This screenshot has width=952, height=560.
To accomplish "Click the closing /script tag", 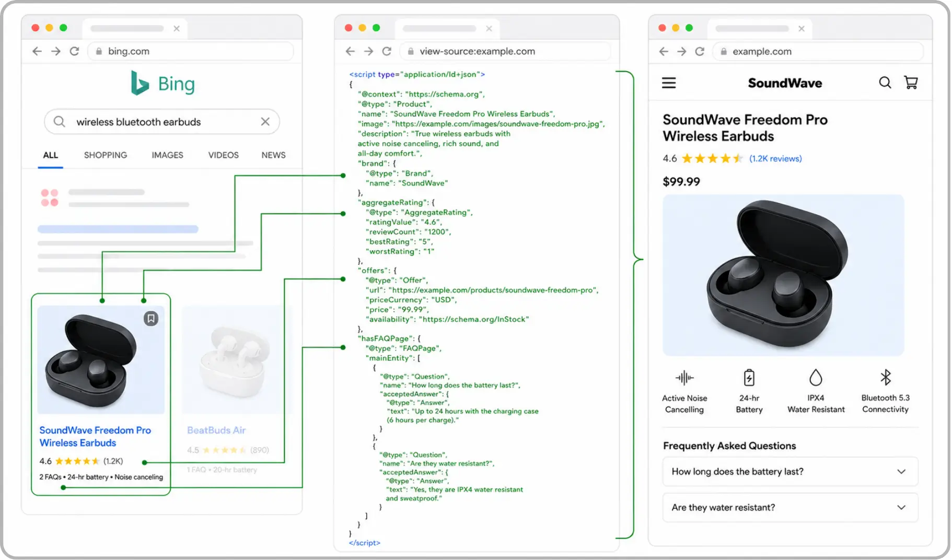I will click(x=365, y=543).
